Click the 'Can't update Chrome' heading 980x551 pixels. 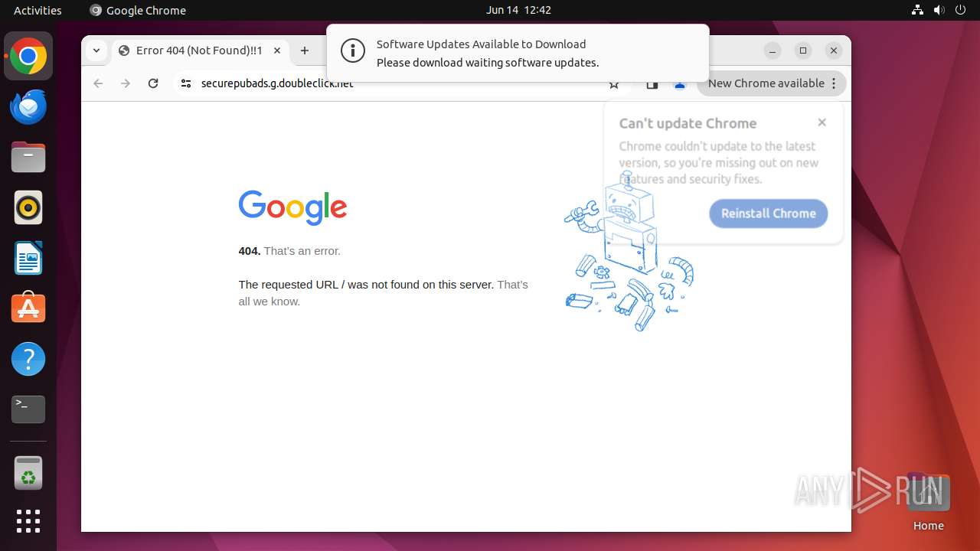coord(688,123)
